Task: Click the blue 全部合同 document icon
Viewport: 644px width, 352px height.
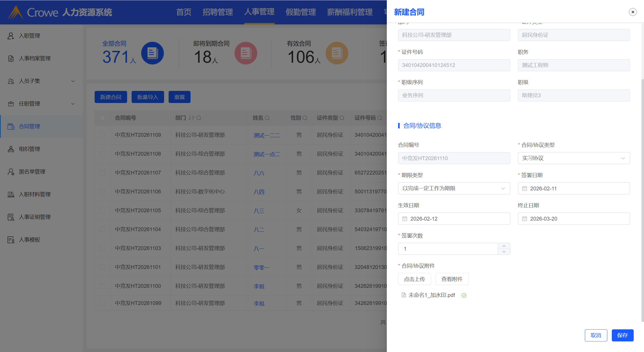Action: click(152, 53)
